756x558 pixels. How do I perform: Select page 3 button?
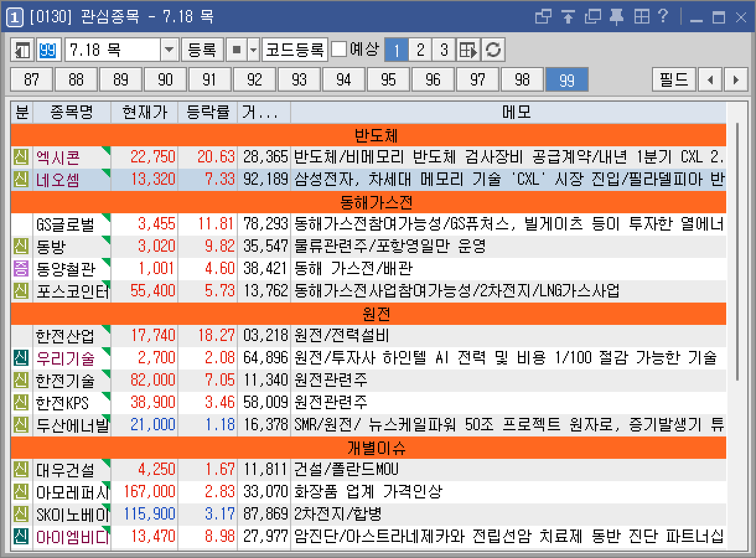(x=444, y=50)
